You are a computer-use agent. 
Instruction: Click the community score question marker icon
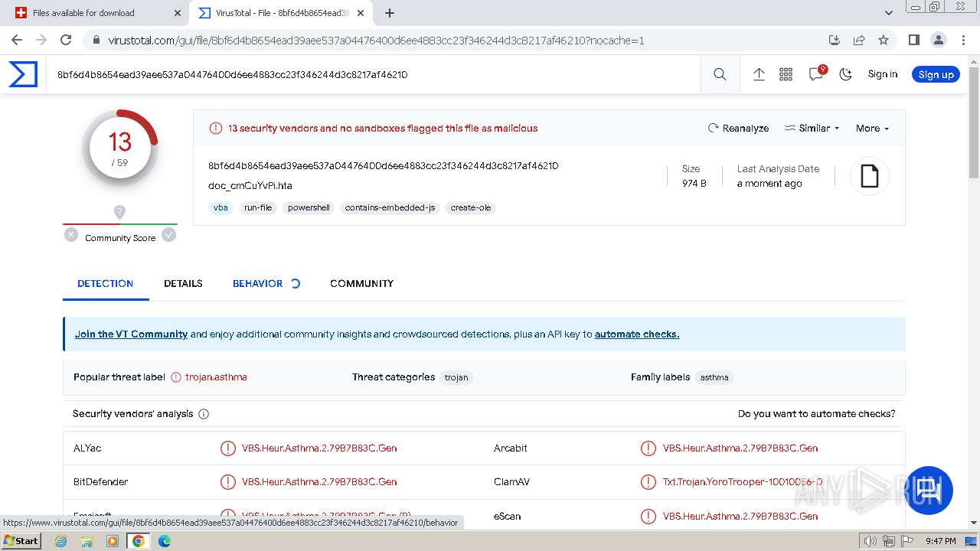119,212
